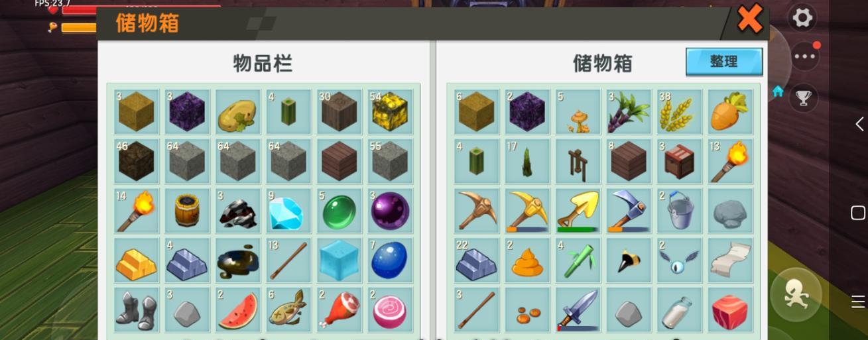Click the 整理 sort button

pos(724,62)
